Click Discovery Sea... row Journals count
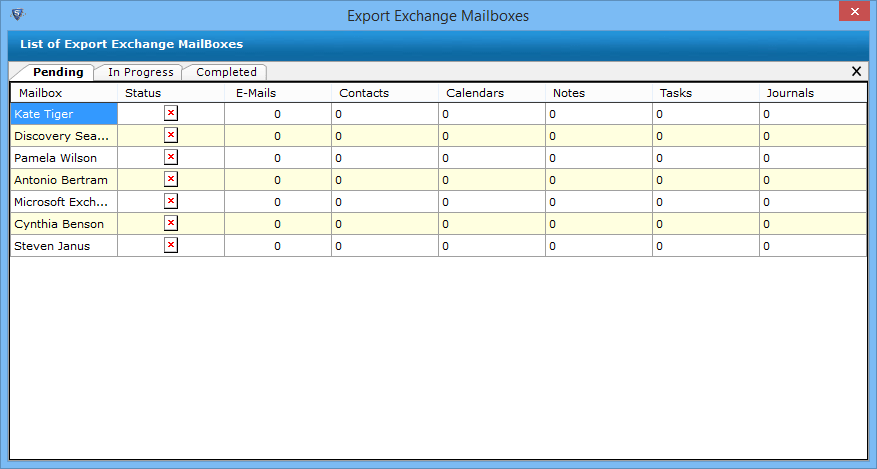The image size is (877, 469). (813, 136)
